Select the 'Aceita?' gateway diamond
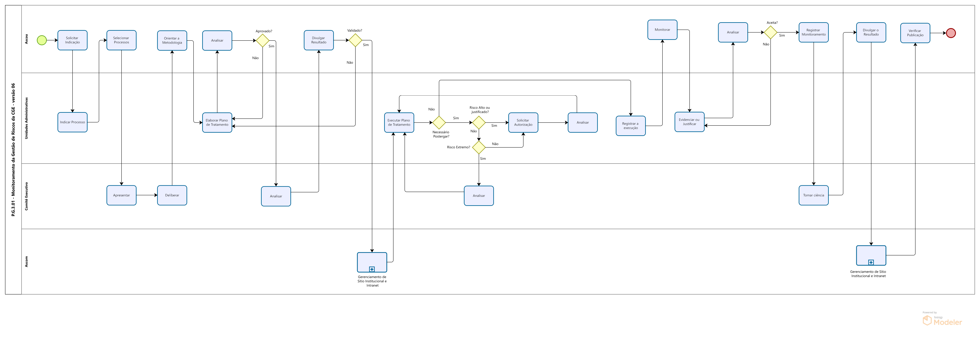This screenshot has width=980, height=351. pyautogui.click(x=770, y=32)
